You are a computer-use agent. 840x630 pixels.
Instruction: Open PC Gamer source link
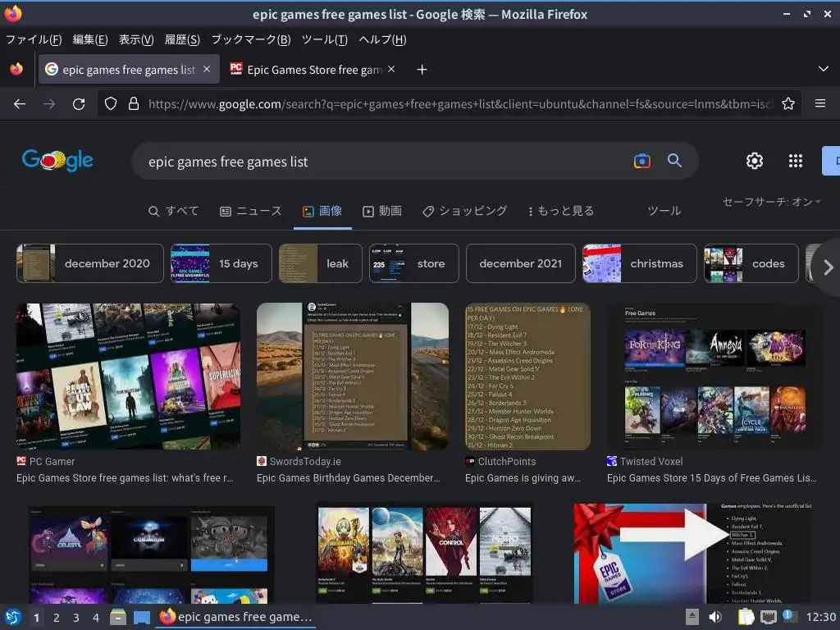click(x=46, y=461)
